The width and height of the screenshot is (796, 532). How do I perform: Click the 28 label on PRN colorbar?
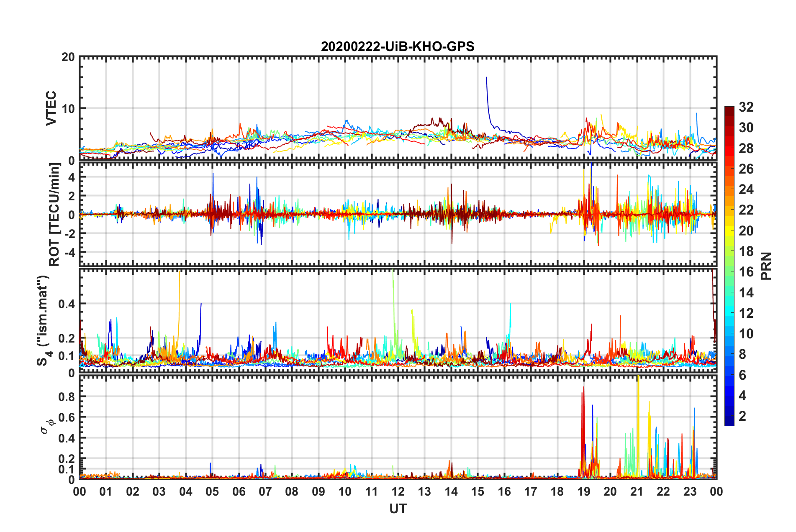pyautogui.click(x=746, y=148)
